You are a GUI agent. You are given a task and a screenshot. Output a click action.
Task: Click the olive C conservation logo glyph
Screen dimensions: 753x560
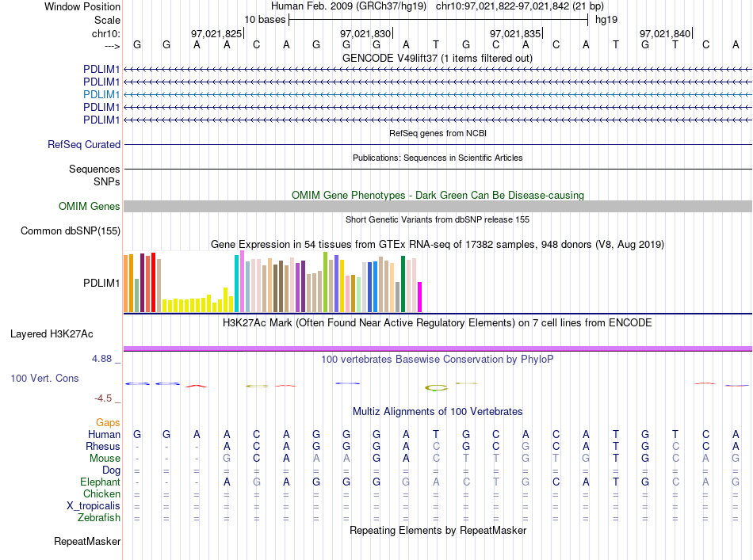tap(436, 388)
